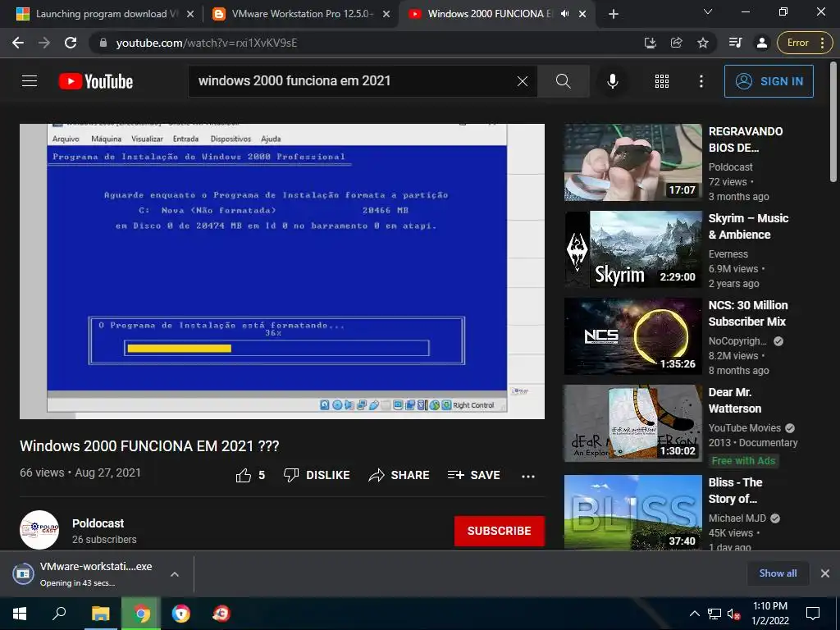Viewport: 840px width, 630px height.
Task: Show all downloads
Action: 778,573
